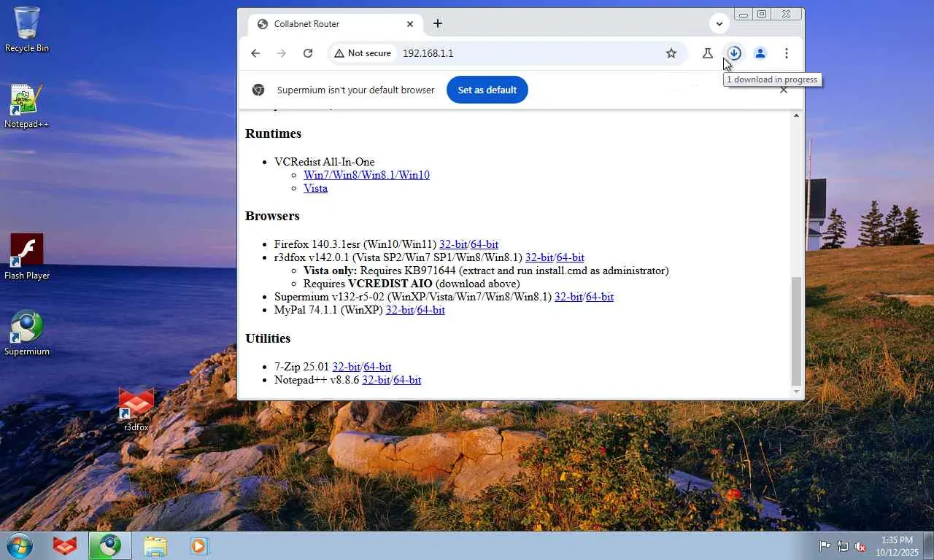Show the downloads in progress icon
934x560 pixels.
[734, 53]
